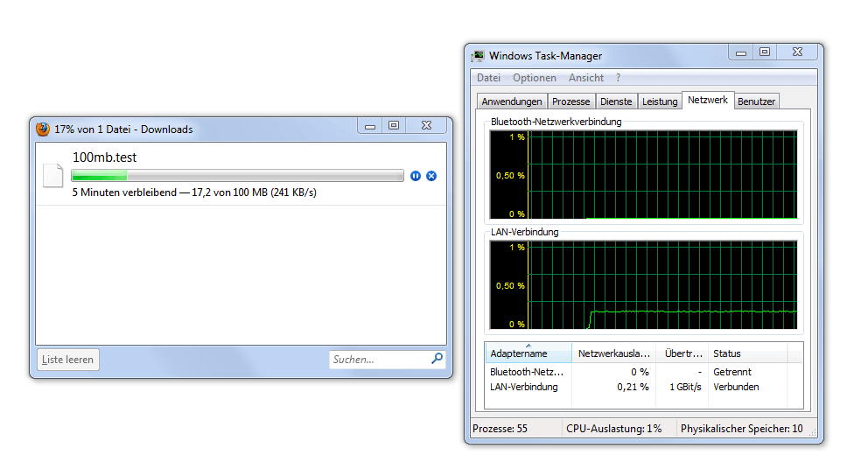Click the LAN-Verbindung network graph

click(643, 285)
